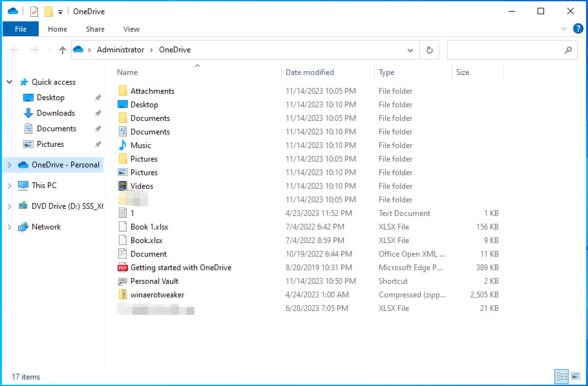This screenshot has width=588, height=386.
Task: Switch to Large icons view layout
Action: point(576,376)
